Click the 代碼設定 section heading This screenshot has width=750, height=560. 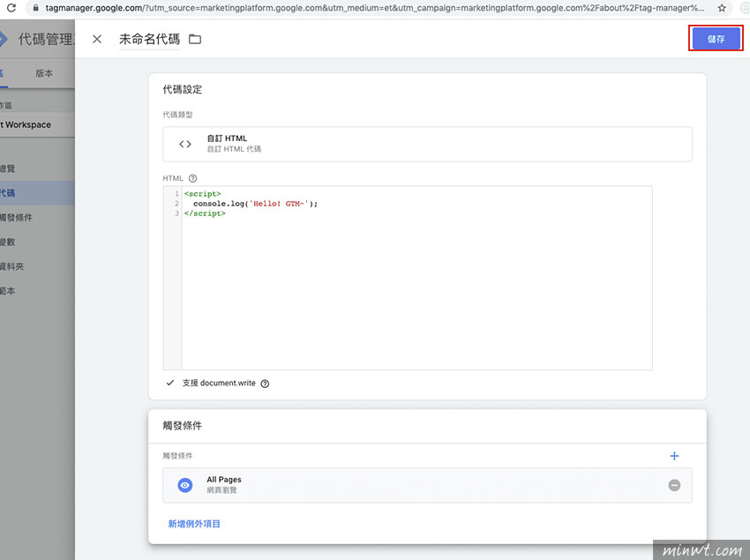[183, 89]
